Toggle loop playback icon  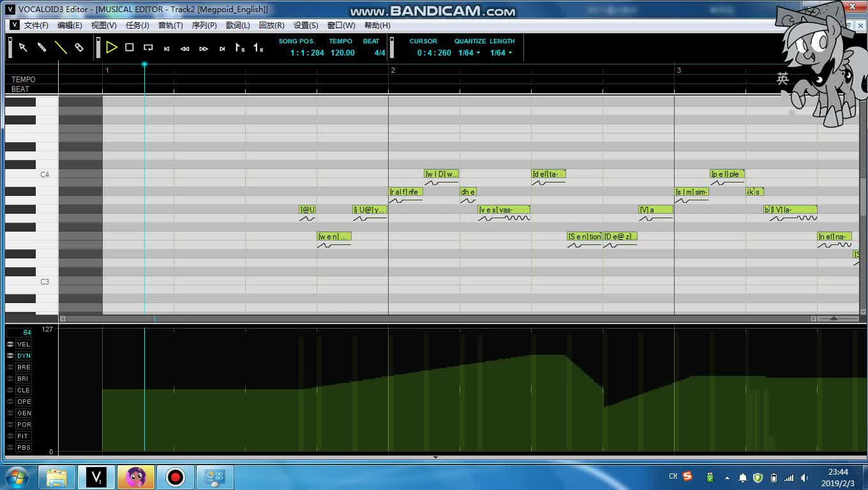click(148, 48)
